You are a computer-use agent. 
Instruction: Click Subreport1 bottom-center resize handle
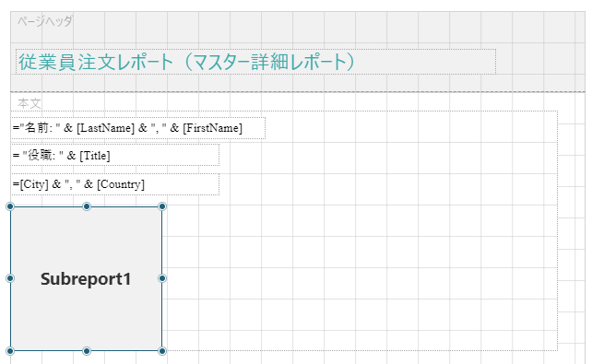pos(87,351)
